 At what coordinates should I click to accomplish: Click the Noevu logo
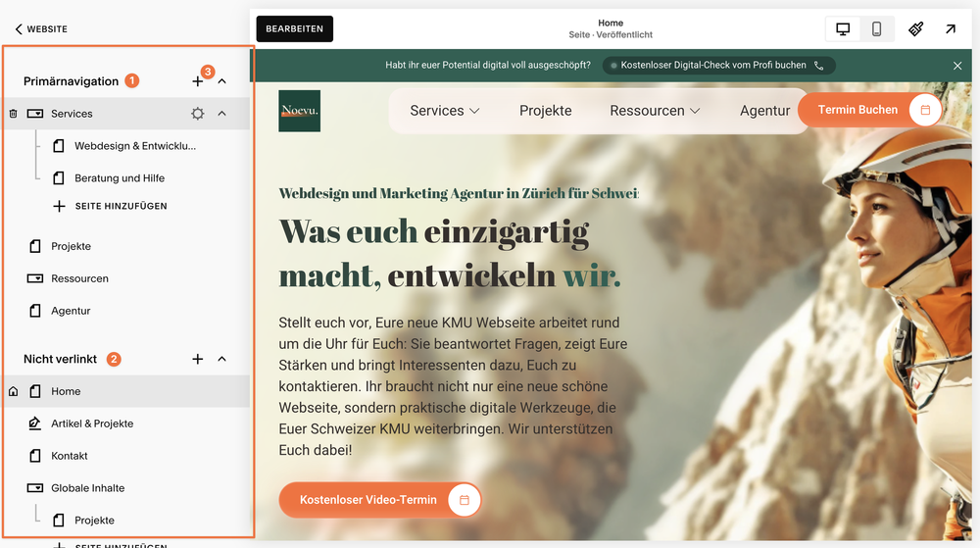click(299, 111)
